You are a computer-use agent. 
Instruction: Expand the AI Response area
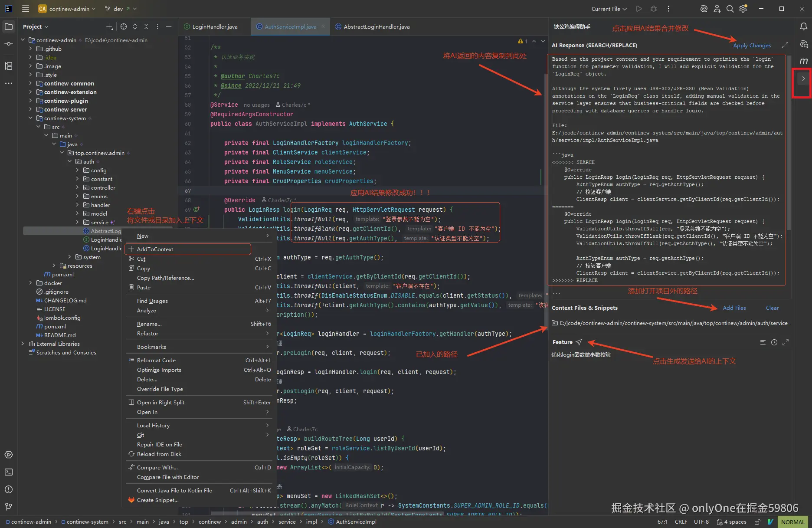785,45
